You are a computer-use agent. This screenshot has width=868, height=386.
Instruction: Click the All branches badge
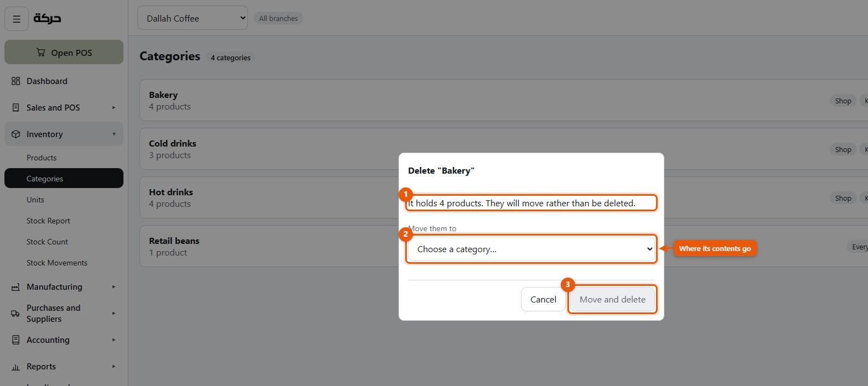(278, 18)
